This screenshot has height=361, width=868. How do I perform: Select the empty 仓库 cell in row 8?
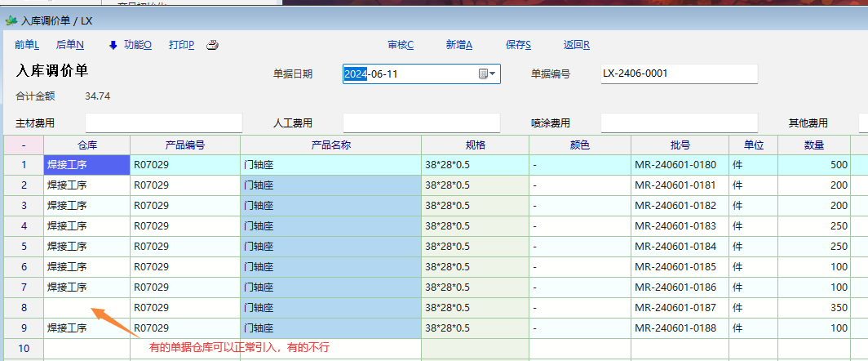(x=87, y=308)
